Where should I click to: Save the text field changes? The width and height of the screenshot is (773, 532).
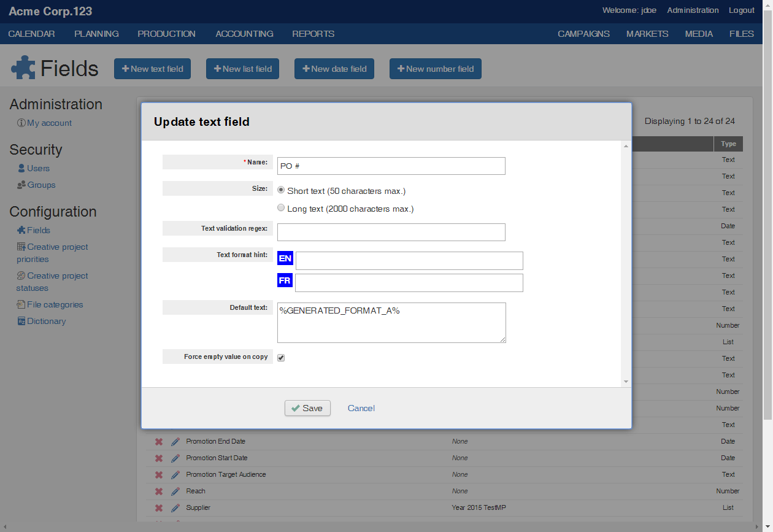click(x=307, y=408)
